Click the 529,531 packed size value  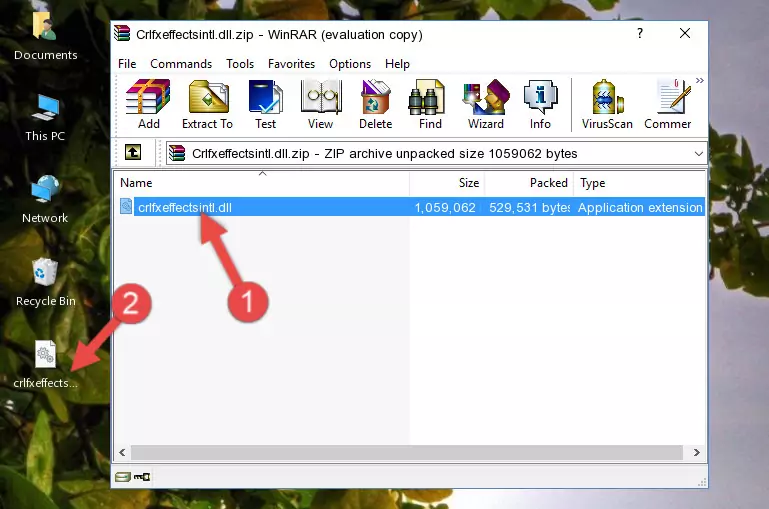click(x=529, y=207)
